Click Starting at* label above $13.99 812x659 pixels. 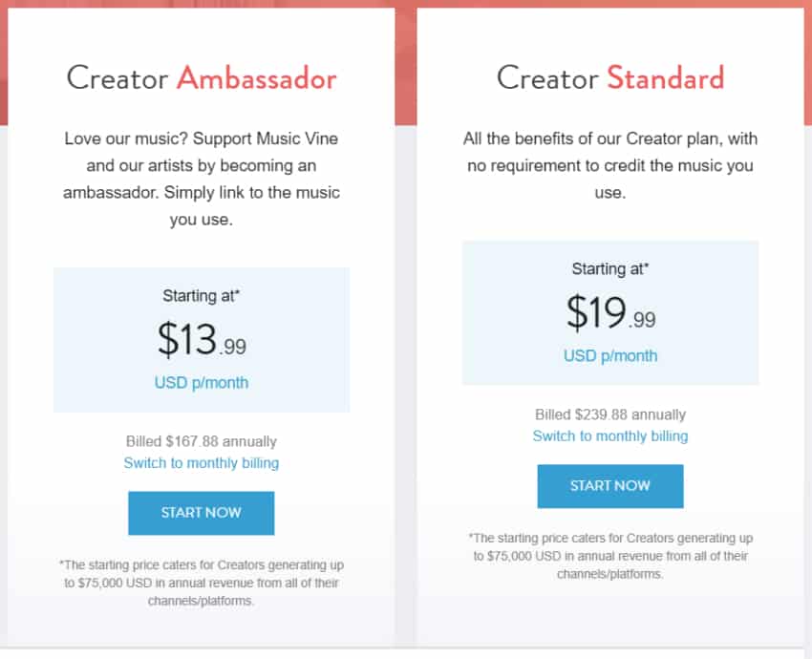click(x=202, y=296)
